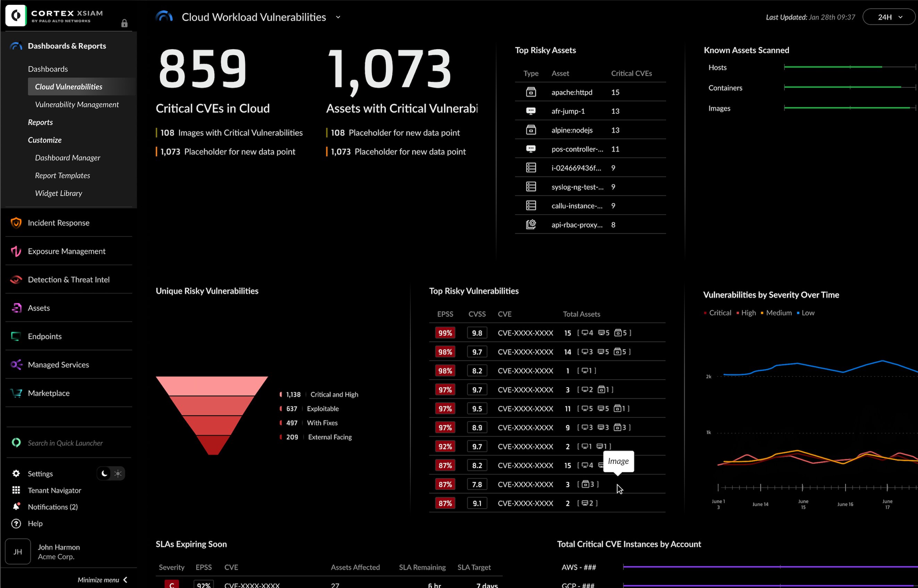Screen dimensions: 918x588
Task: Open the Widget Library section
Action: [x=58, y=193]
